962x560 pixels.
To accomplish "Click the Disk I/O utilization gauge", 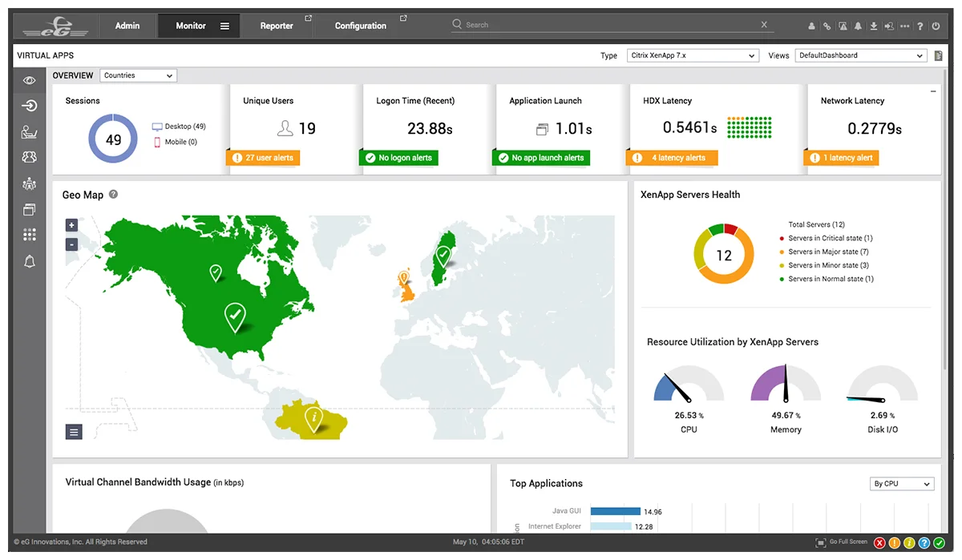I will [883, 384].
